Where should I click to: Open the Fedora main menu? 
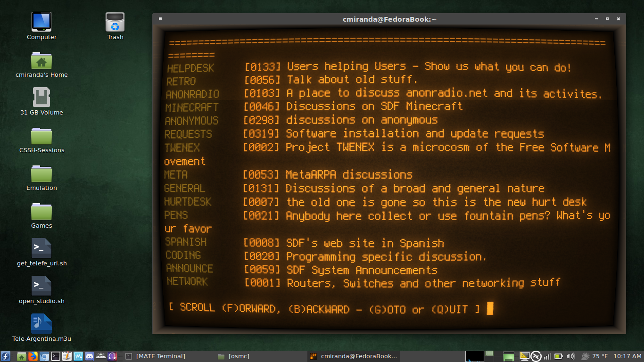point(5,356)
